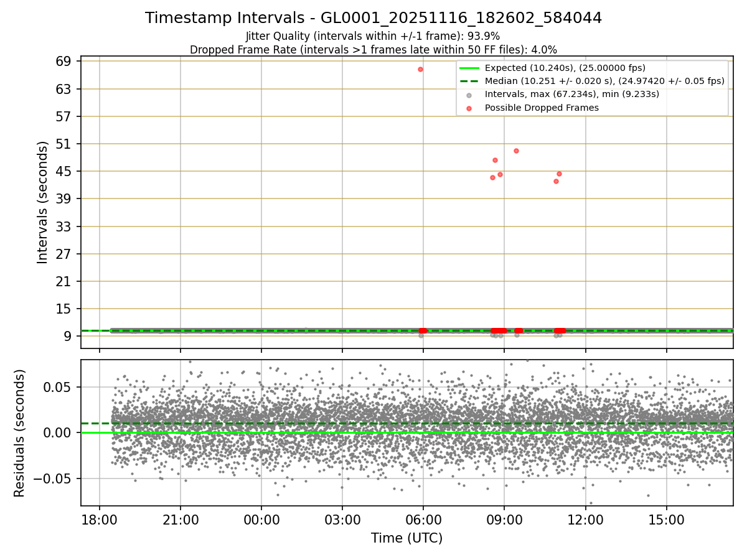
Task: Click the x-axis tick label '03:00'
Action: click(x=342, y=520)
